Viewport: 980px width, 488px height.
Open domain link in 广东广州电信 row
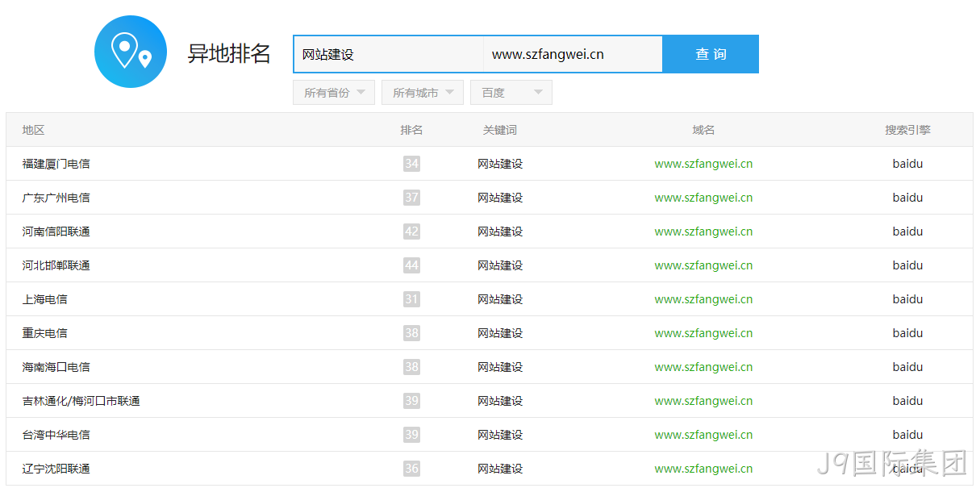click(x=703, y=198)
